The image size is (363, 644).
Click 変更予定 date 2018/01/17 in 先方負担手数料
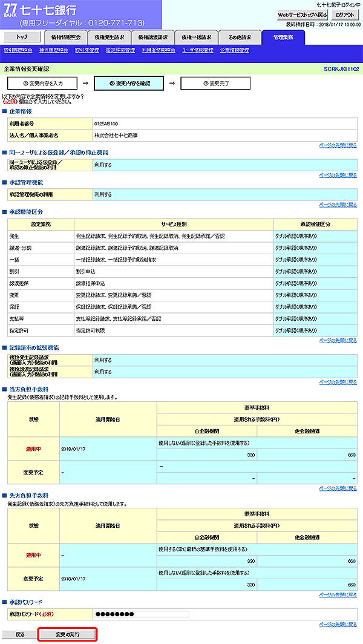pyautogui.click(x=73, y=579)
